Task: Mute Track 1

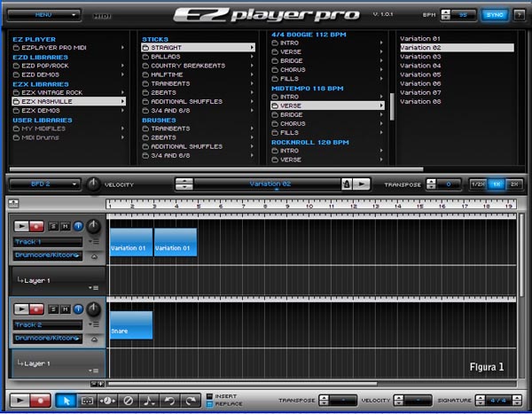Action: coord(65,226)
